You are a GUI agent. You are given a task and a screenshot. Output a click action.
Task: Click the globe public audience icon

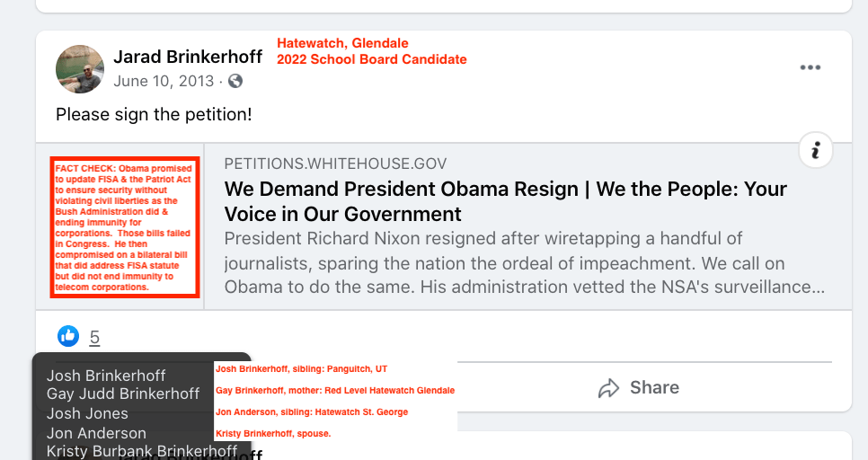click(x=235, y=81)
